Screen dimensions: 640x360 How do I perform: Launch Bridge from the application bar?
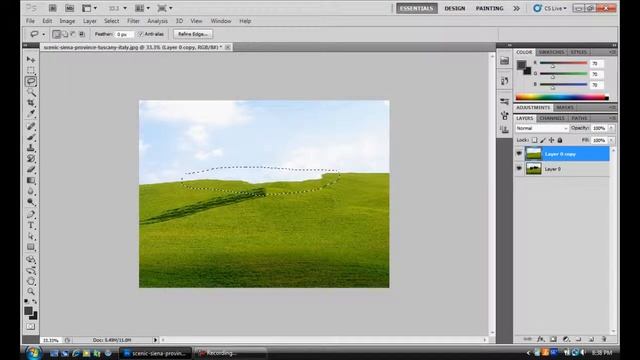coord(53,8)
